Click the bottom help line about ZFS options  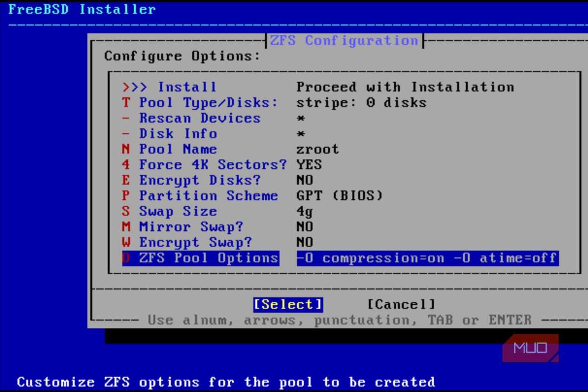click(226, 382)
